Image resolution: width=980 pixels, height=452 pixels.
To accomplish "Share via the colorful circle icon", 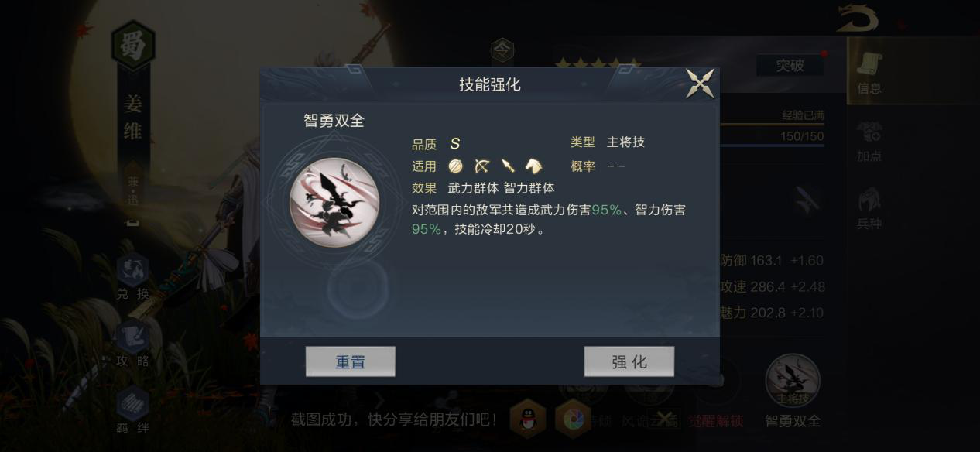I will 574,420.
